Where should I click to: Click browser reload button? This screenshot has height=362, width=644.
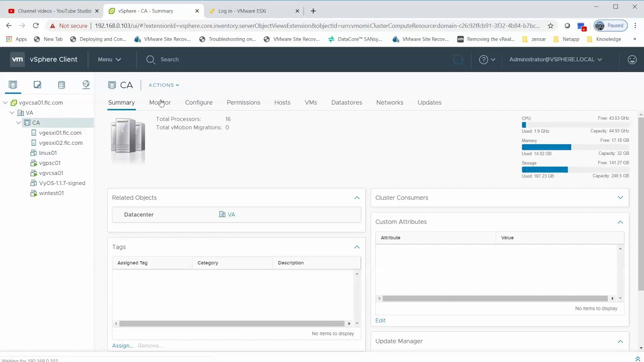[36, 26]
